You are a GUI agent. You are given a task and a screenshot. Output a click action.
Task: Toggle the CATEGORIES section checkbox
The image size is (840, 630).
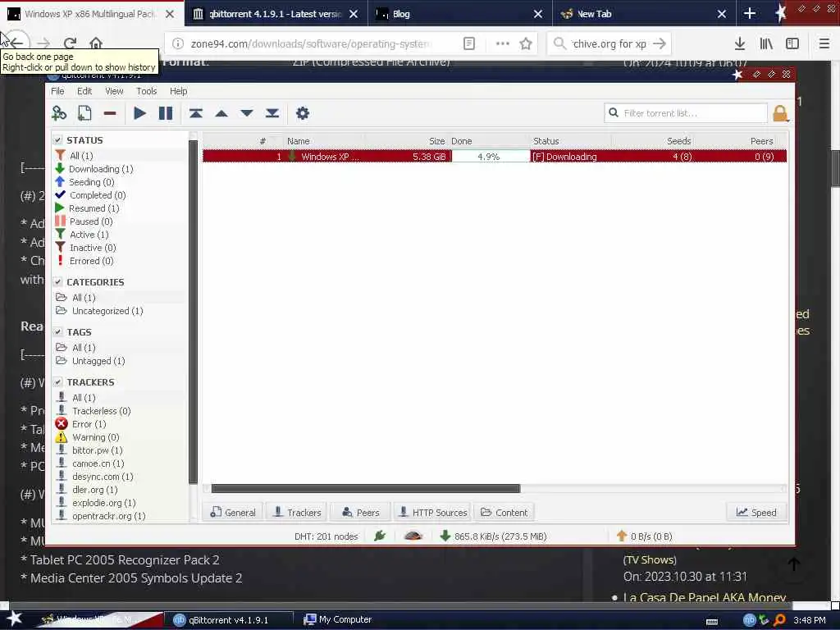coord(58,282)
